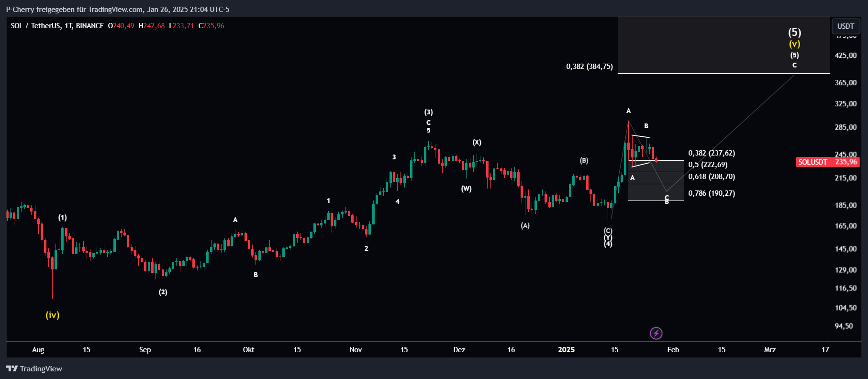Click the (A) wave label near December low
The image size is (868, 379).
pos(525,225)
